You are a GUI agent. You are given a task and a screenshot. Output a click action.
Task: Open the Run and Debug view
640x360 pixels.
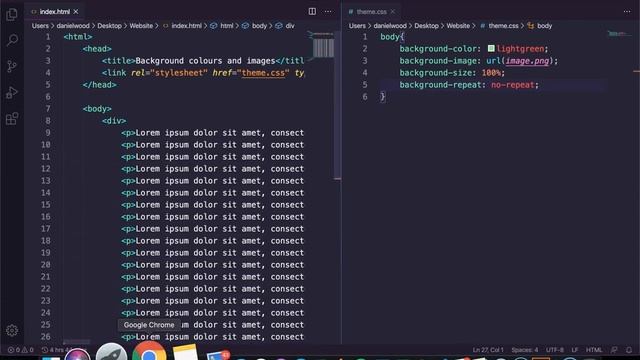pos(12,93)
